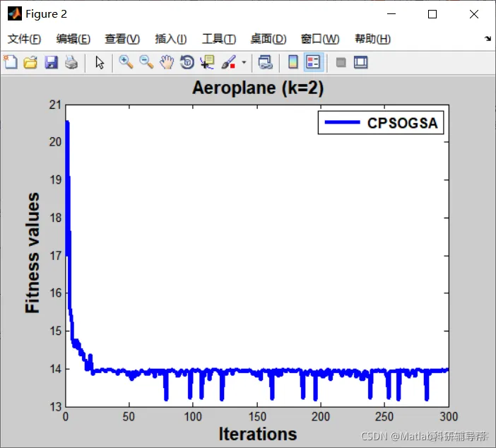Click the blue line sample in the legend
The height and width of the screenshot is (448, 496).
(x=342, y=122)
